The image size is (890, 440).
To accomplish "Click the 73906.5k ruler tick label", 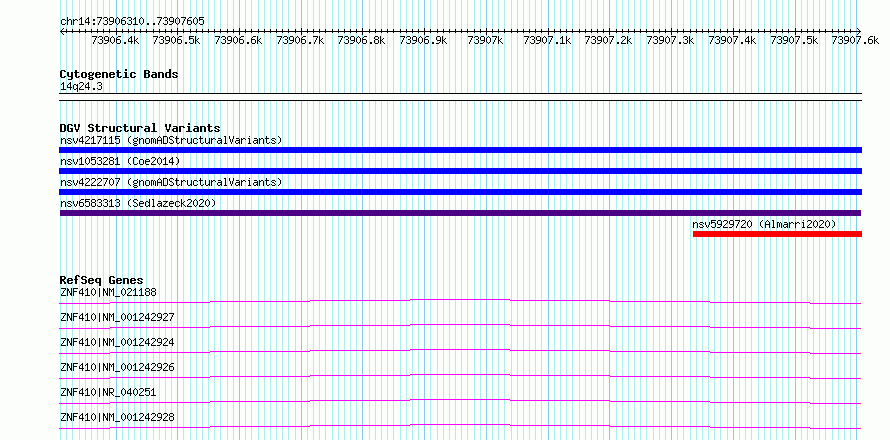I will click(177, 40).
